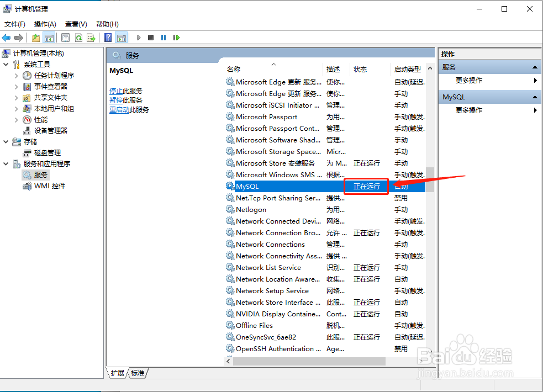Click the Restart service toolbar icon
This screenshot has height=392, width=543.
tap(176, 38)
